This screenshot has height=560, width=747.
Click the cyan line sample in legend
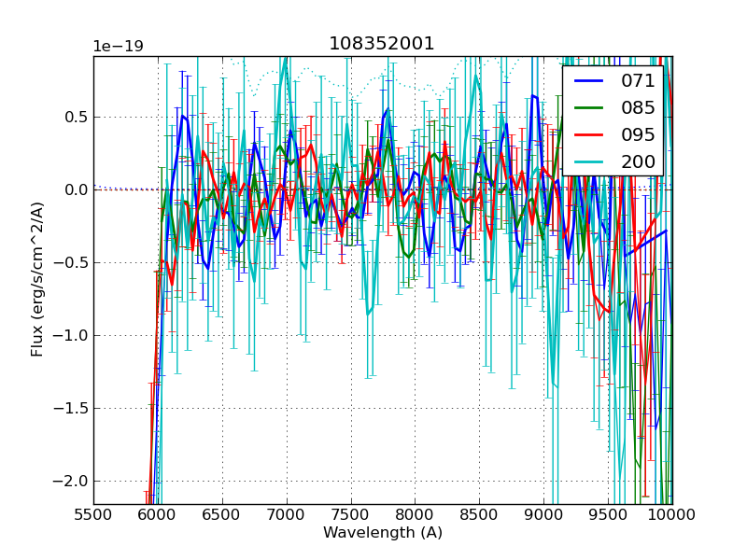[588, 162]
